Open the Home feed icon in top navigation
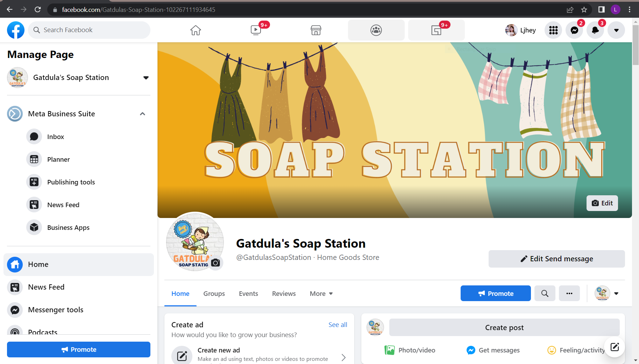The width and height of the screenshot is (639, 364). point(196,30)
